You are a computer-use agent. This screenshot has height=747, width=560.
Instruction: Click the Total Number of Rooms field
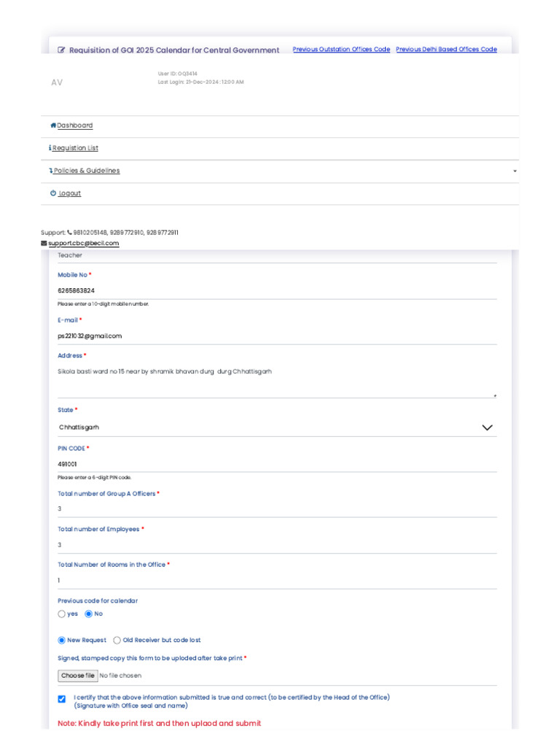[277, 580]
